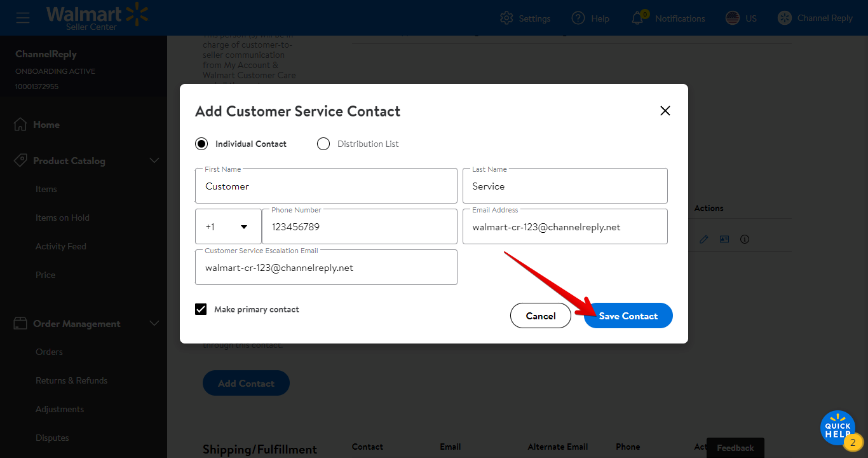The image size is (868, 458).
Task: Click the Add Contact button
Action: [246, 383]
